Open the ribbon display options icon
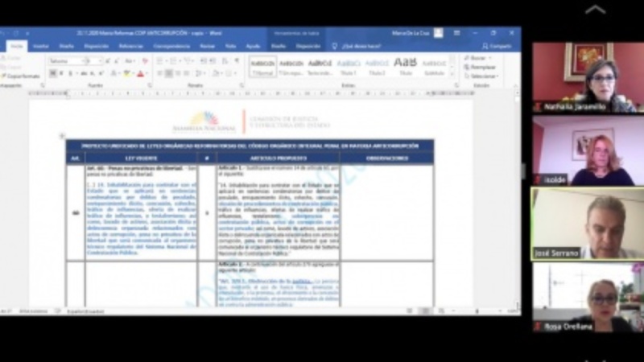Image resolution: width=644 pixels, height=362 pixels. click(x=456, y=33)
